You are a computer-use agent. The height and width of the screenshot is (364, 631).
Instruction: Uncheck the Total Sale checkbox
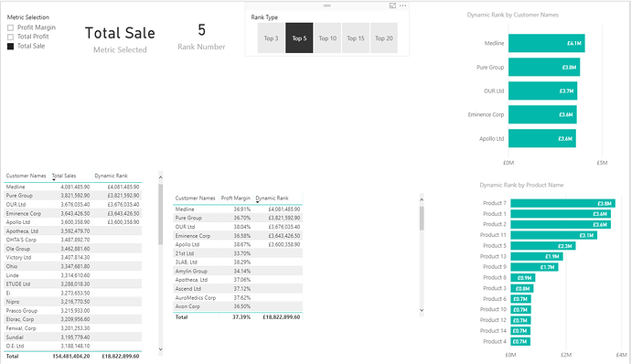(x=10, y=47)
